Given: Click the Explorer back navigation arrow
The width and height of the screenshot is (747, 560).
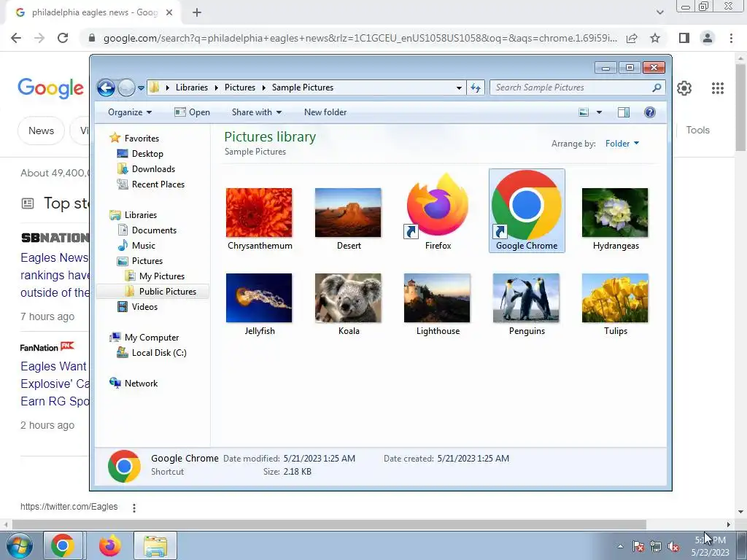Looking at the screenshot, I should pyautogui.click(x=106, y=87).
